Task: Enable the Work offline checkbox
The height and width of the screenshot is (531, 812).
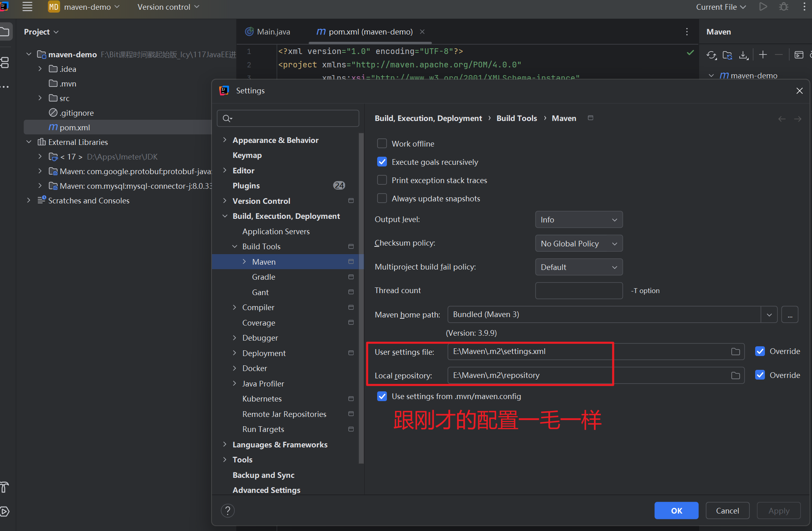Action: click(x=382, y=144)
